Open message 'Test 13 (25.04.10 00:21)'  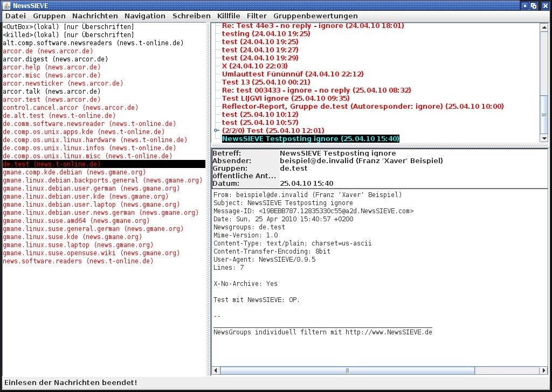pos(266,82)
